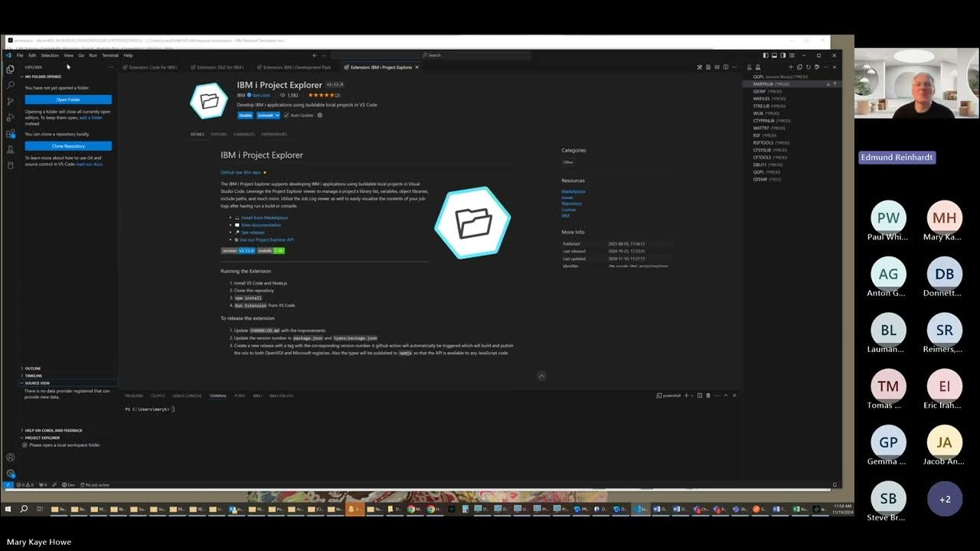Toggle primary side bar layout icon
980x551 pixels.
click(x=765, y=55)
